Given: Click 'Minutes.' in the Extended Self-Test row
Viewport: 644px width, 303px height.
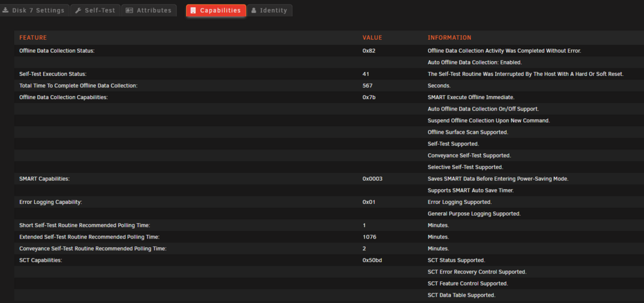Looking at the screenshot, I should 438,237.
